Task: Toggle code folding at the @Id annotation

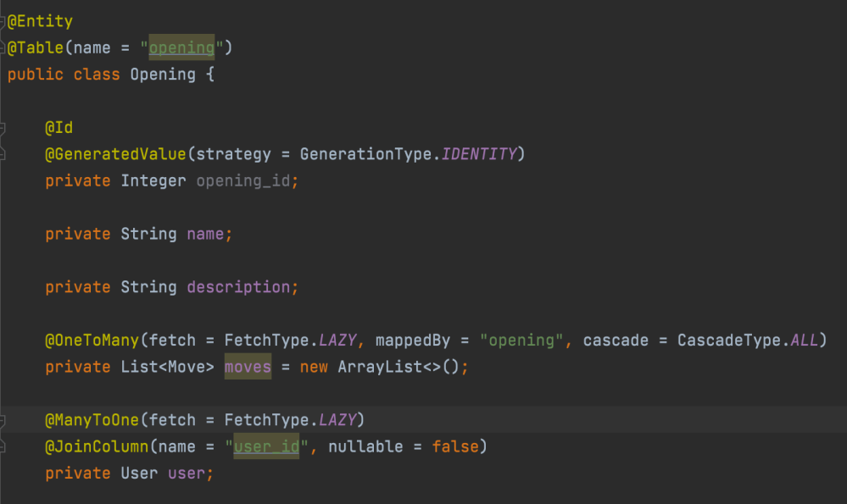Action: click(x=3, y=128)
